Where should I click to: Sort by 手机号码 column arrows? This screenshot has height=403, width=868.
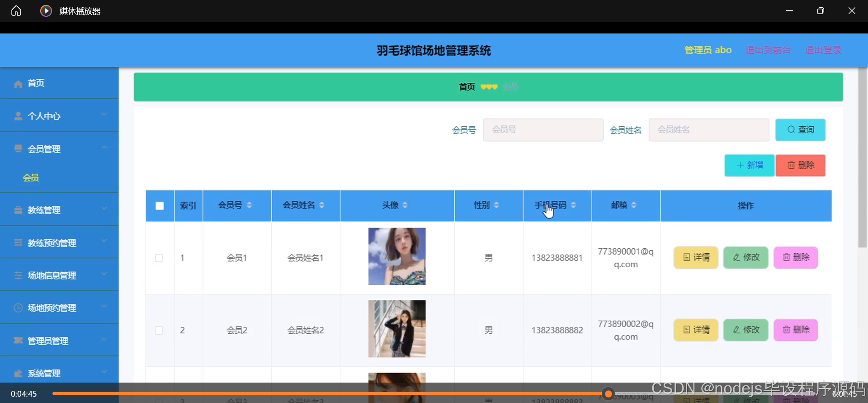573,205
